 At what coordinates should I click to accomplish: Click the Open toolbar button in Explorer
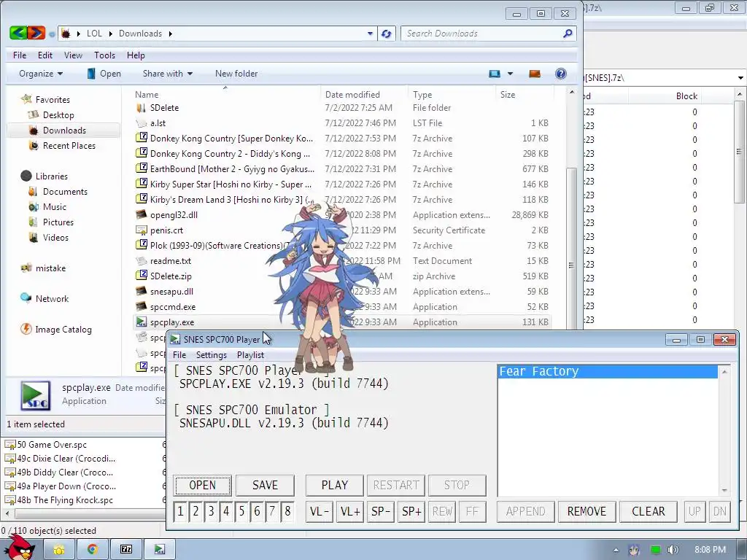pyautogui.click(x=104, y=74)
